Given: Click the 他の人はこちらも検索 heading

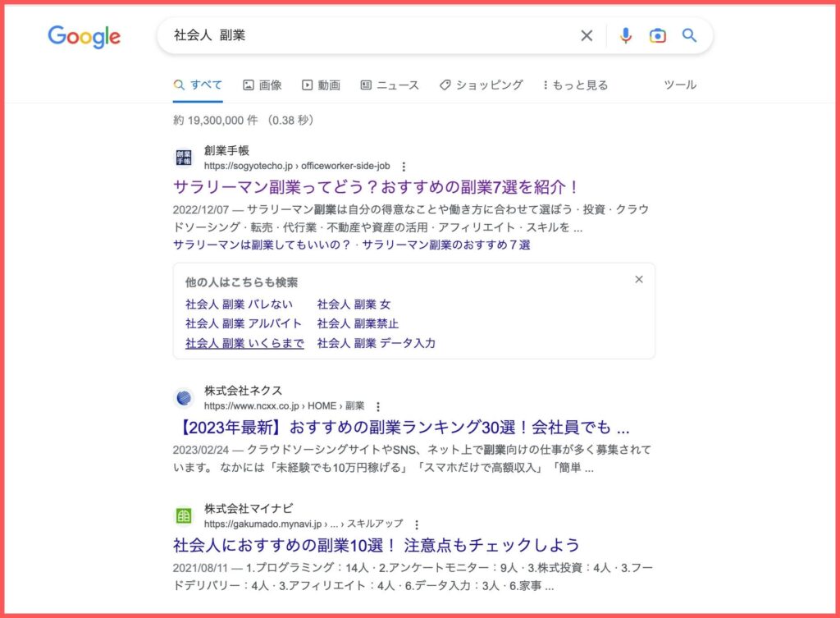Looking at the screenshot, I should click(242, 282).
